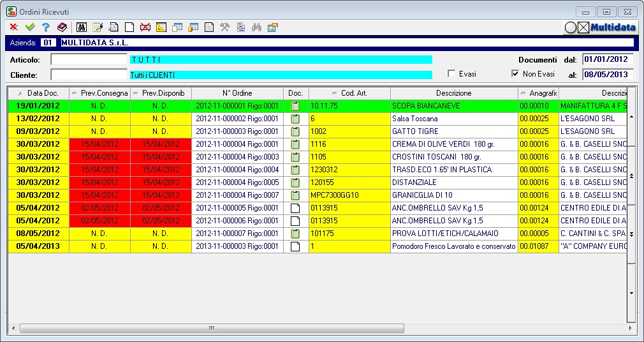Select the 13/02/2012 date cell
The width and height of the screenshot is (644, 342).
(39, 119)
